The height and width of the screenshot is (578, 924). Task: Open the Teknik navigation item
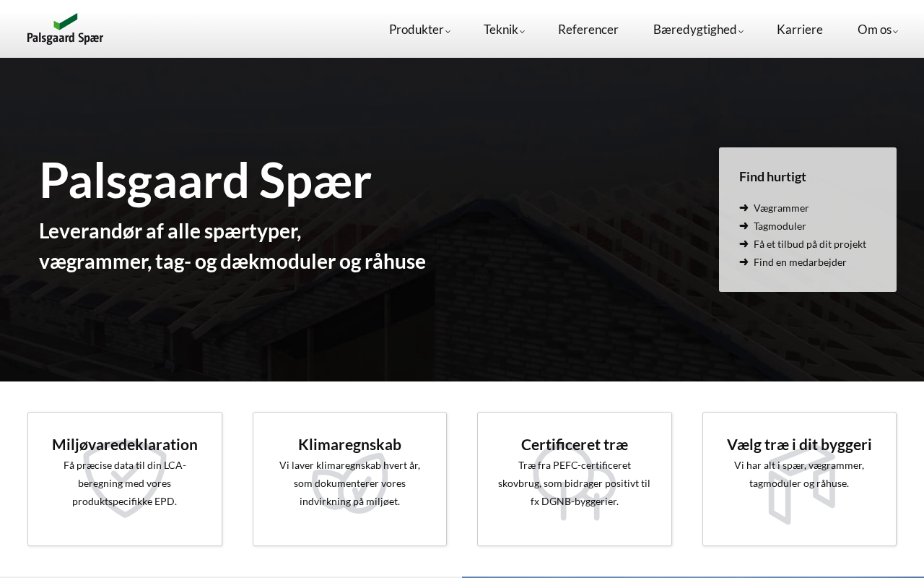pos(501,30)
